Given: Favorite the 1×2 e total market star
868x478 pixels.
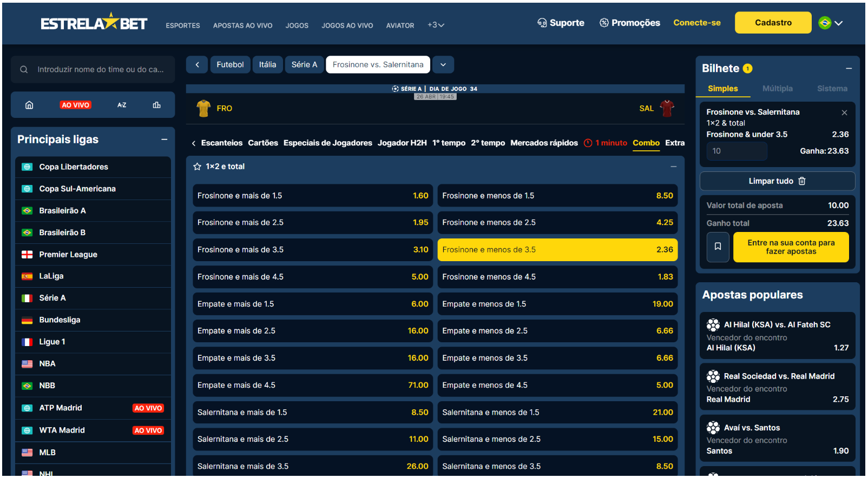Looking at the screenshot, I should (197, 167).
